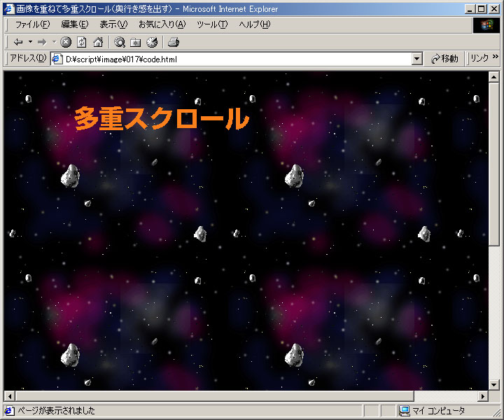Stop page loading with Stop icon
This screenshot has height=420, width=504.
66,42
